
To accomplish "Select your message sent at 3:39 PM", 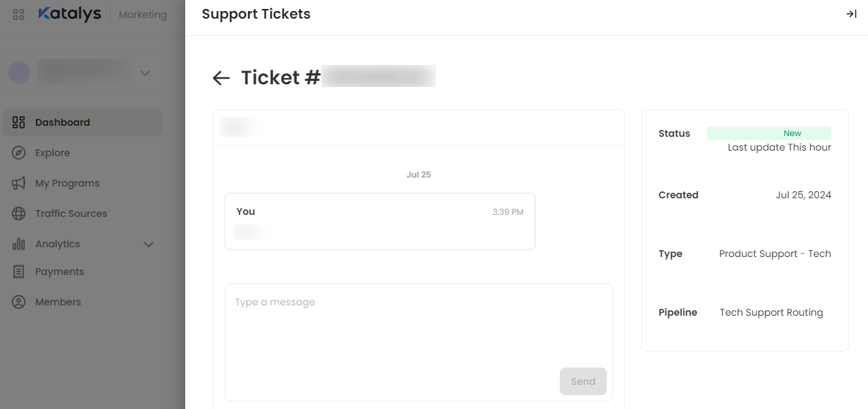I will coord(379,221).
